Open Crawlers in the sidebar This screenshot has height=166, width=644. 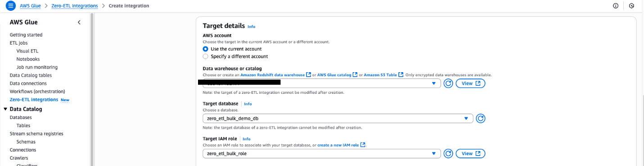pos(19,158)
